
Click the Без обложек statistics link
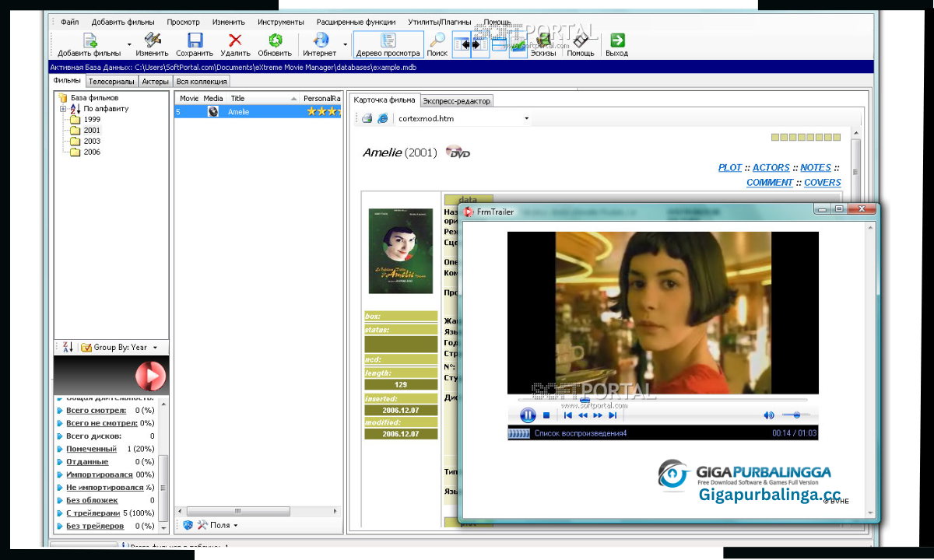tap(92, 500)
